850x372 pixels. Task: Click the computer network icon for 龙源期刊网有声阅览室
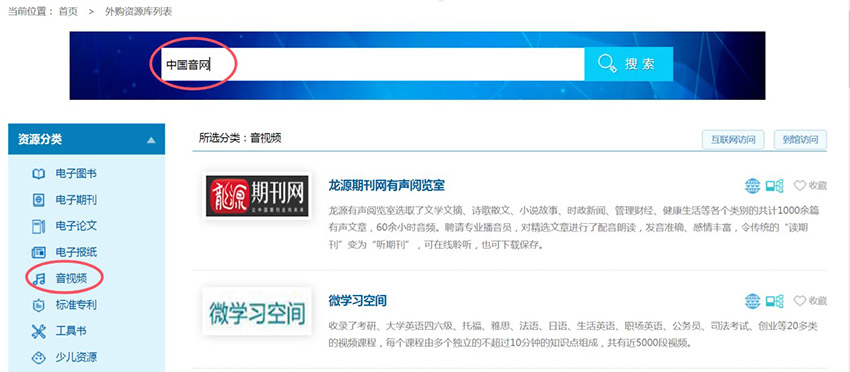tap(774, 186)
